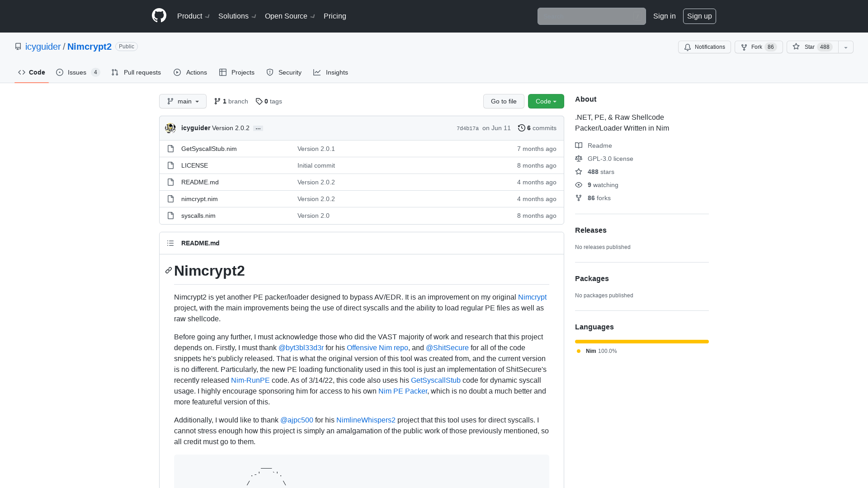Click the yellow Languages progress bar
This screenshot has height=488, width=868.
[x=642, y=342]
